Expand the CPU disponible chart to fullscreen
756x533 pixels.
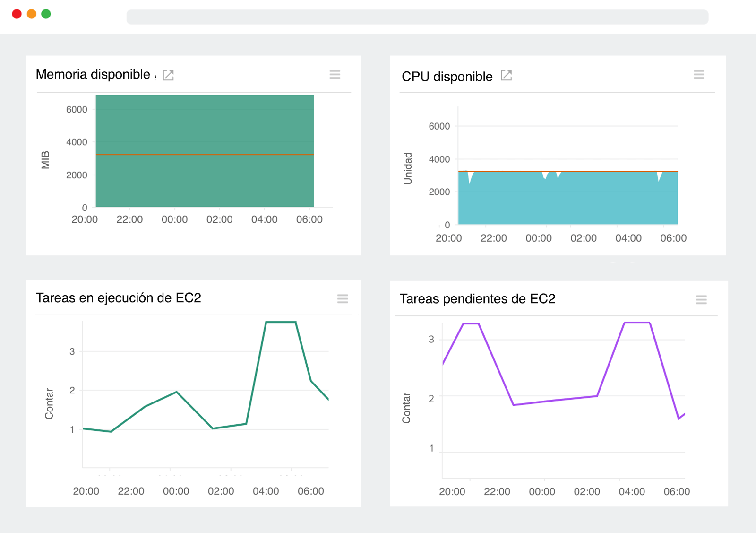click(507, 75)
